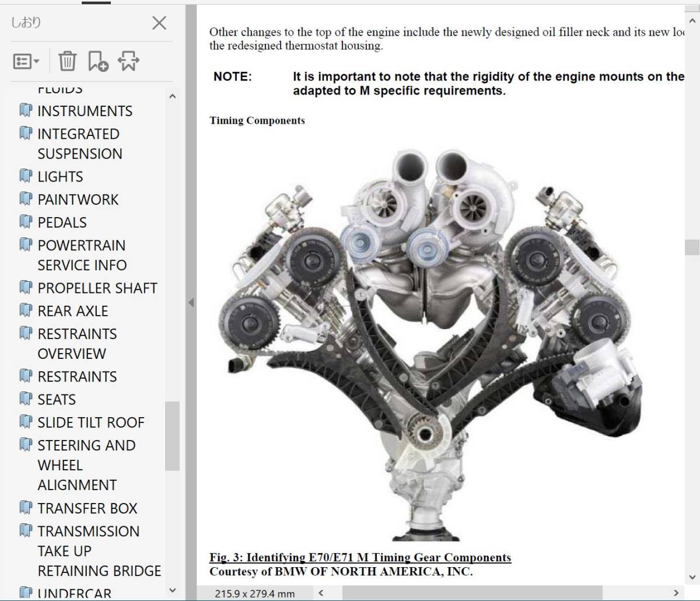Click the engine timing components figure
Screen dimensions: 700x601
431,344
